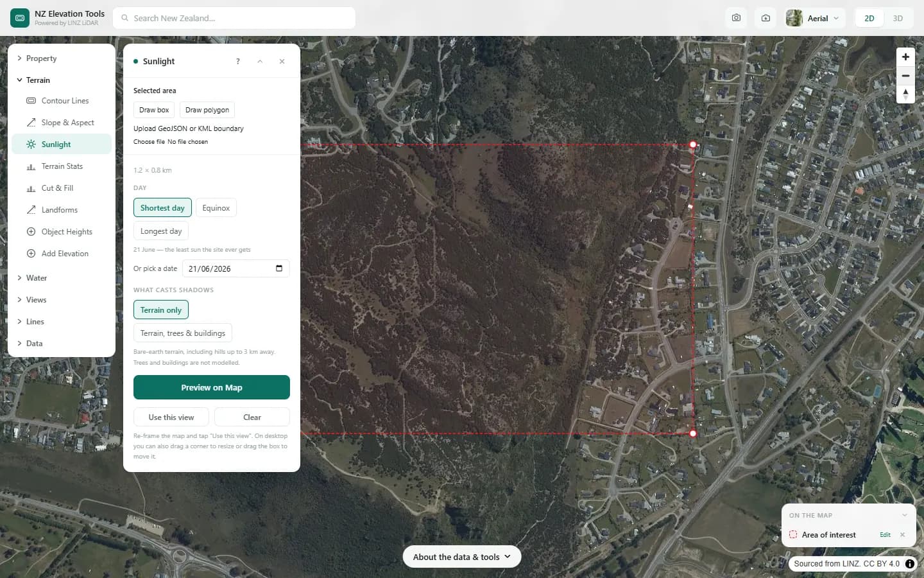This screenshot has width=924, height=578.
Task: Click the Sunlight panel help question mark
Action: tap(238, 62)
